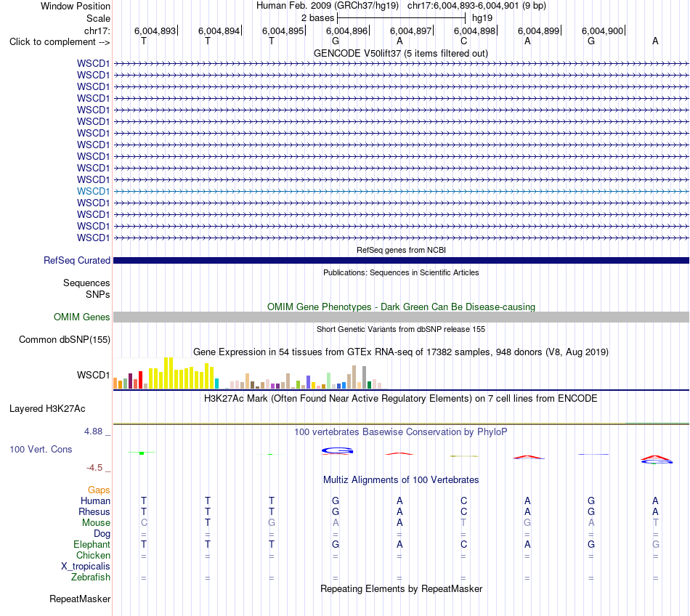Open the GENCODE V50lift37 track title
Viewport: 690px width, 616px height.
pyautogui.click(x=401, y=54)
